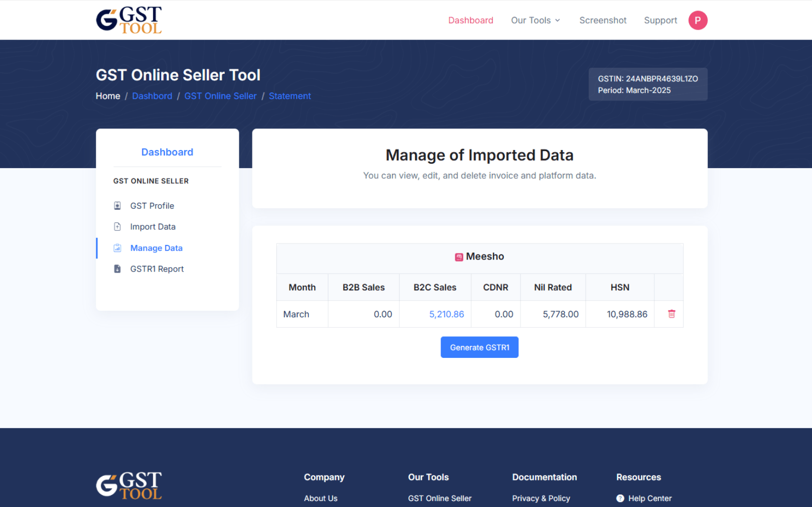Viewport: 812px width, 507px height.
Task: Click the GST Tool logo in header
Action: 129,20
